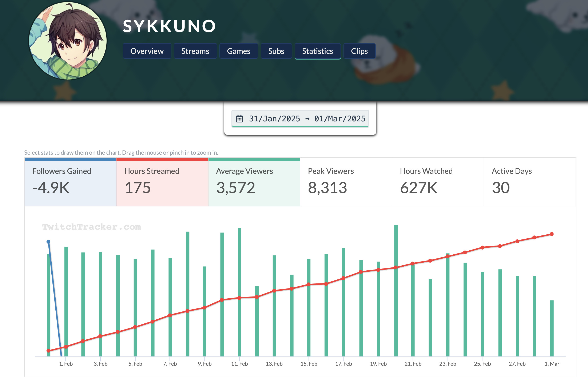Toggle Hours Streamed stat on chart

tap(162, 182)
